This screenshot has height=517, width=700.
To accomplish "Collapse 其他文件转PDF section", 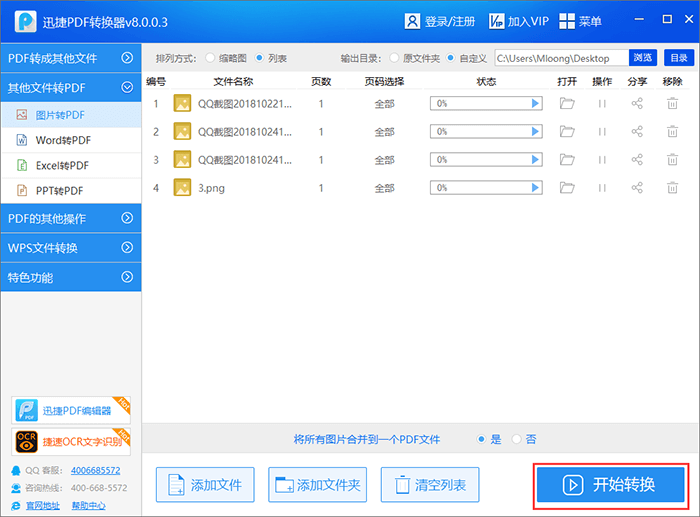I will coord(71,88).
